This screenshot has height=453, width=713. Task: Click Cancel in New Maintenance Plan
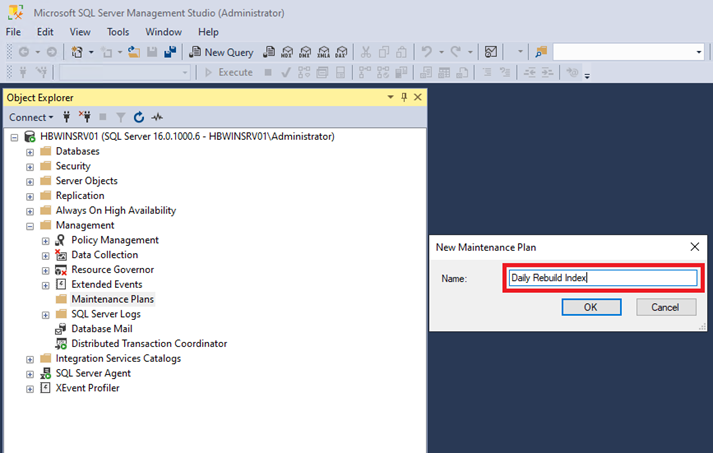pyautogui.click(x=666, y=307)
